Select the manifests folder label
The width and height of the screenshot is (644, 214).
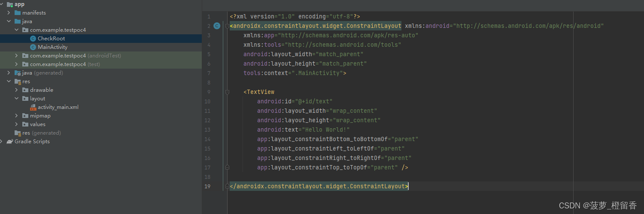tap(34, 13)
